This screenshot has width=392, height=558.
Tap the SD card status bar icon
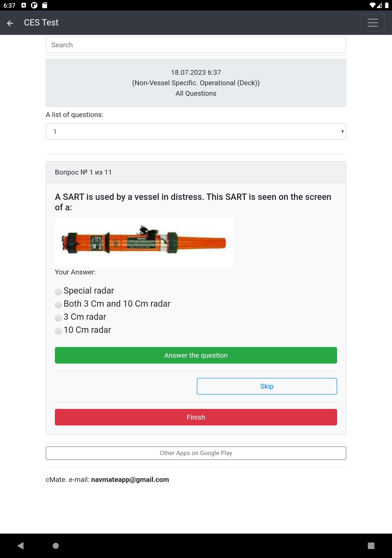[45, 5]
